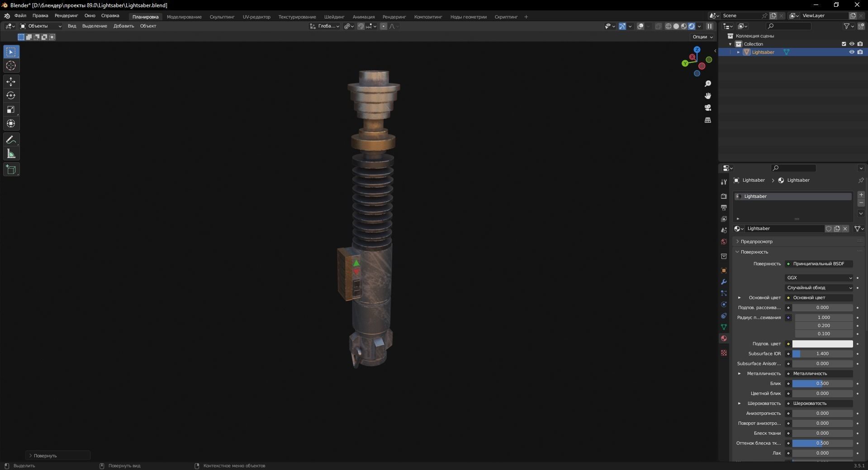The width and height of the screenshot is (868, 470).
Task: Enable solid viewport shading
Action: [x=676, y=26]
